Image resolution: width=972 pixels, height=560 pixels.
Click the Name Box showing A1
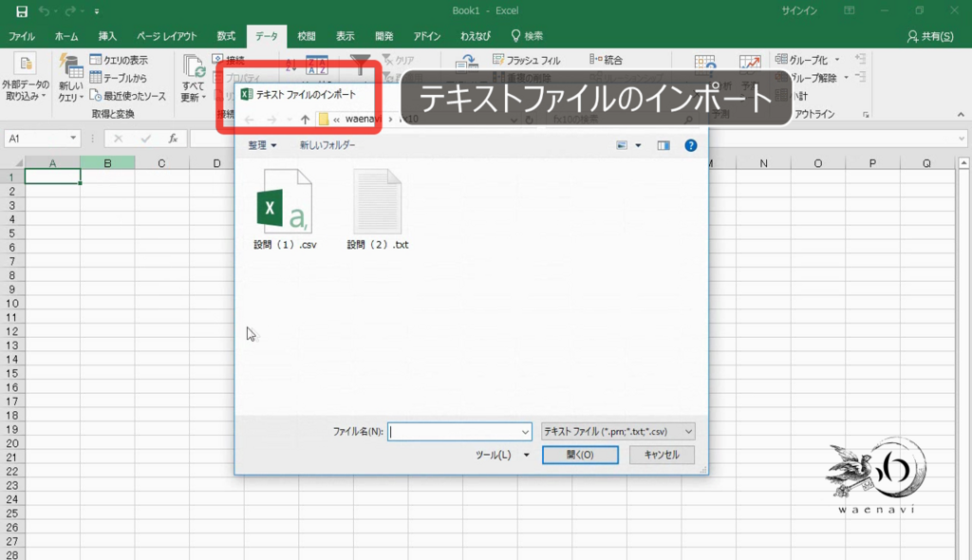click(x=42, y=139)
